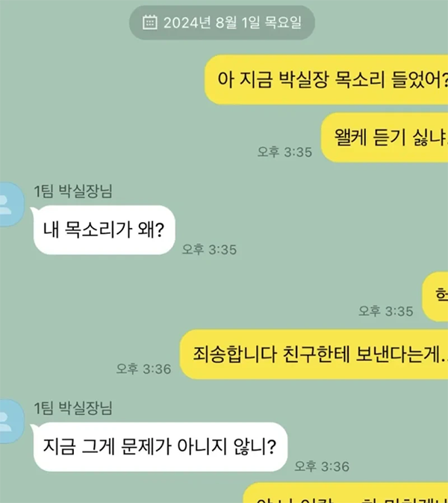Select the first '1팀 박실장님' sender name
The image size is (448, 503).
pyautogui.click(x=73, y=191)
